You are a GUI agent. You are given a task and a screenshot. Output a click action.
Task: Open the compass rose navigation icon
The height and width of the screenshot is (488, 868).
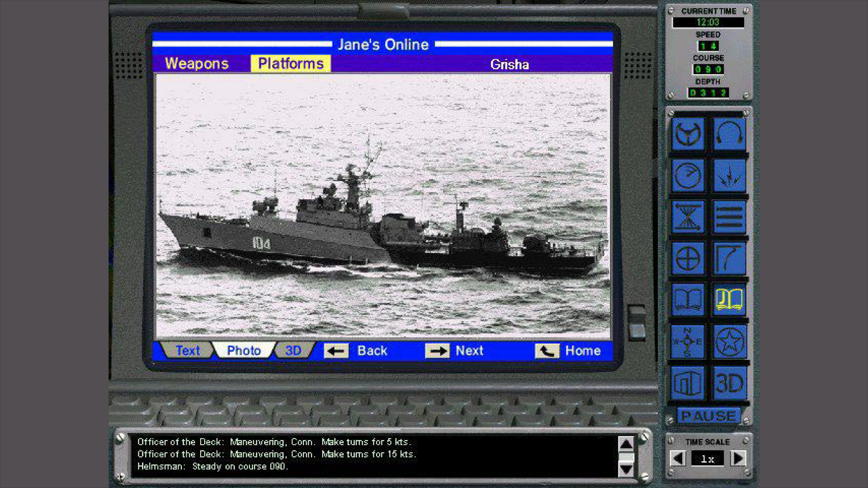click(x=688, y=342)
